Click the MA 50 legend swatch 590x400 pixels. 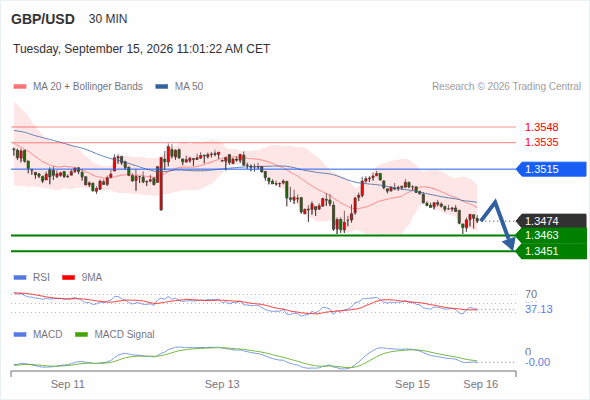(162, 87)
